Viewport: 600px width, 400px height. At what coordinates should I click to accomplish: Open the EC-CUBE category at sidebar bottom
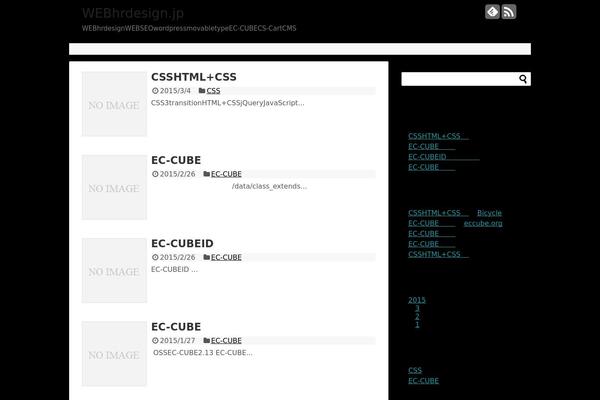(x=423, y=380)
